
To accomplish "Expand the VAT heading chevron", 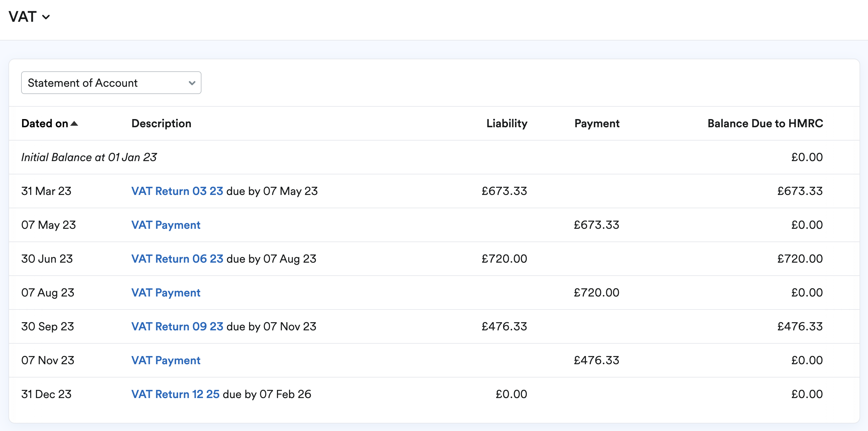I will [x=46, y=17].
